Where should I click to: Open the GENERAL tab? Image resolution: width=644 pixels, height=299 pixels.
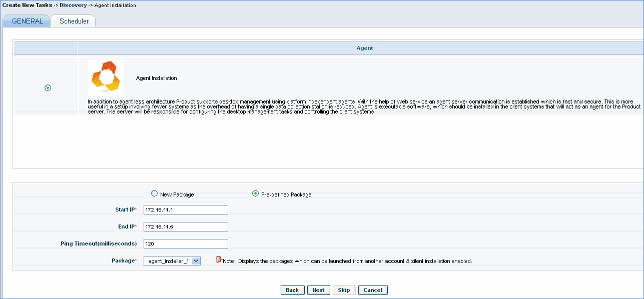[x=27, y=21]
